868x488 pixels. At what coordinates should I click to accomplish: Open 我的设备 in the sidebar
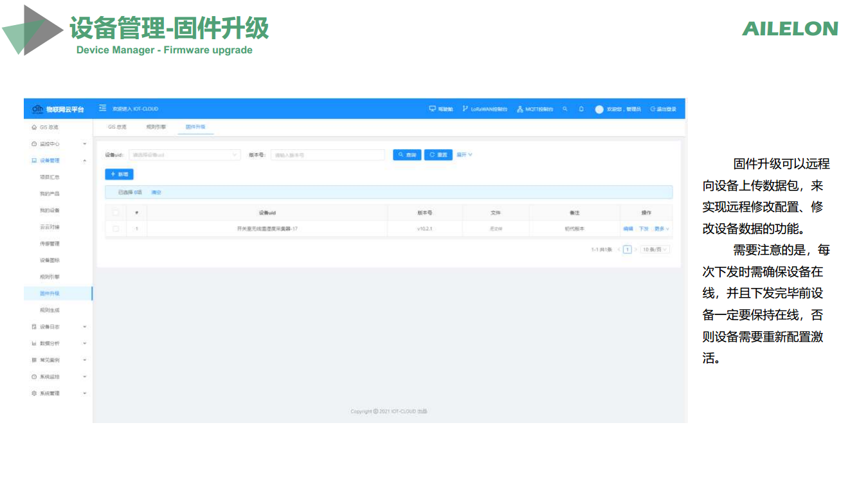click(50, 210)
